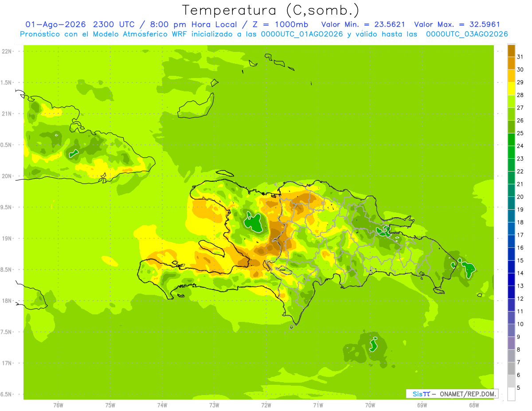Click the "18N" latitude axis label
This screenshot has width=532, height=411.
click(7, 301)
